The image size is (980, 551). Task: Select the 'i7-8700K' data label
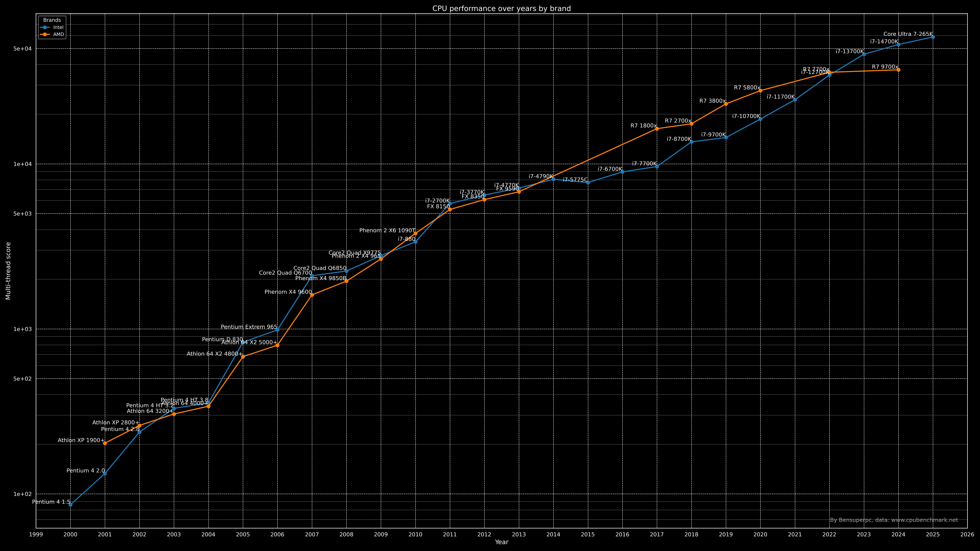[679, 139]
